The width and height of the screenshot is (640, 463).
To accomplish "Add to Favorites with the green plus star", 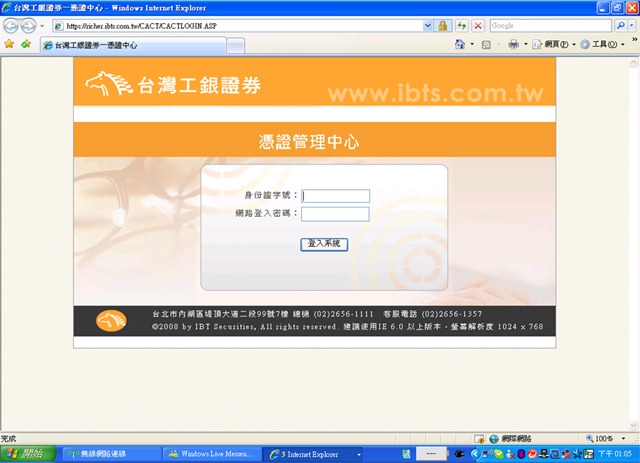I will [x=26, y=44].
